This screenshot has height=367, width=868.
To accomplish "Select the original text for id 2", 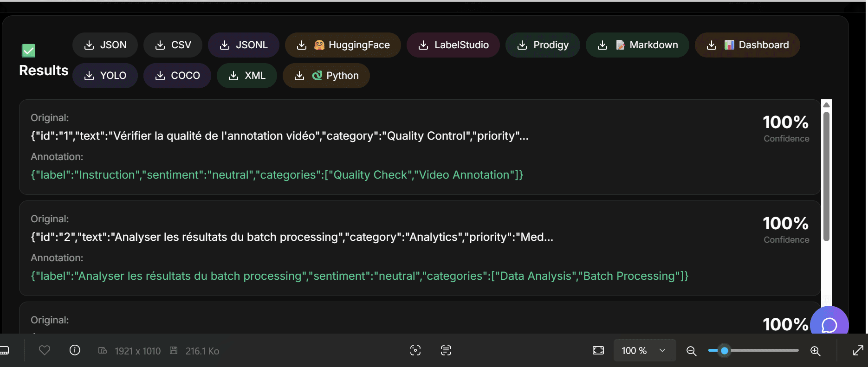I will click(292, 237).
